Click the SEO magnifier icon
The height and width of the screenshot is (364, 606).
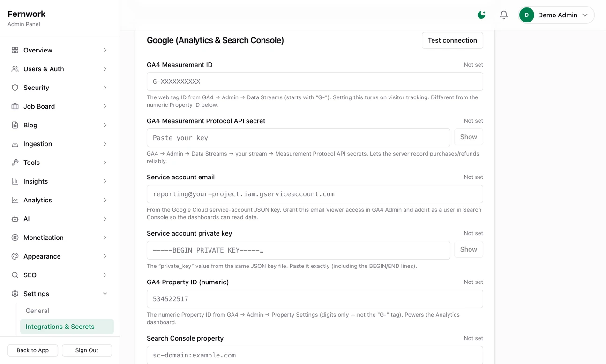pos(15,275)
